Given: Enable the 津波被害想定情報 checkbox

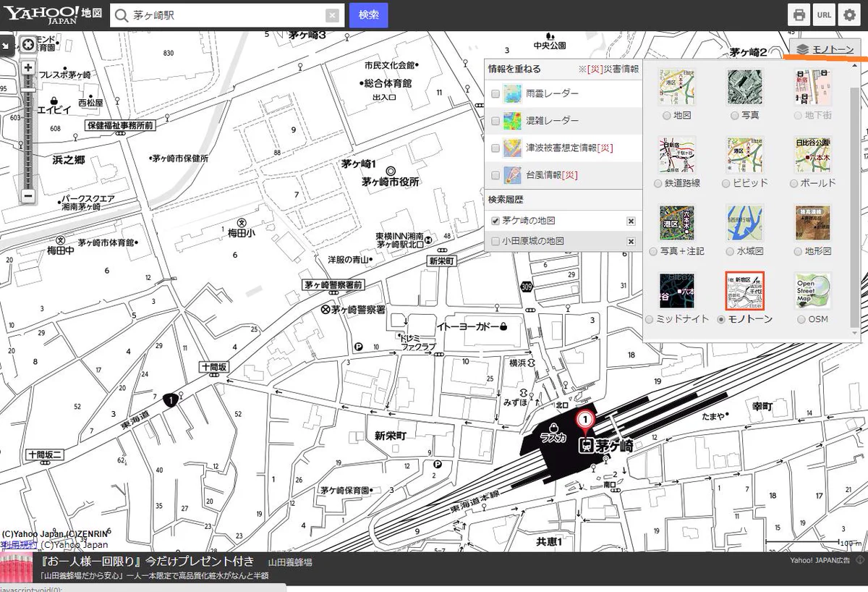Looking at the screenshot, I should click(x=495, y=148).
